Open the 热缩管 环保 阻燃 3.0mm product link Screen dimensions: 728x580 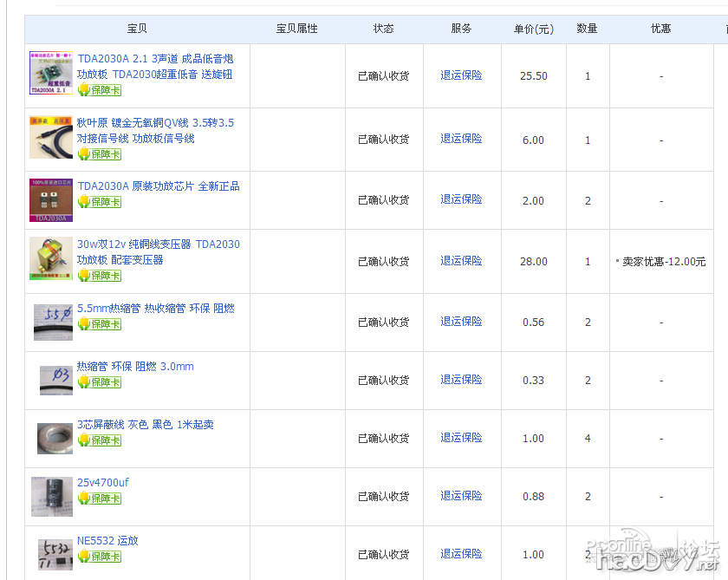coord(135,367)
